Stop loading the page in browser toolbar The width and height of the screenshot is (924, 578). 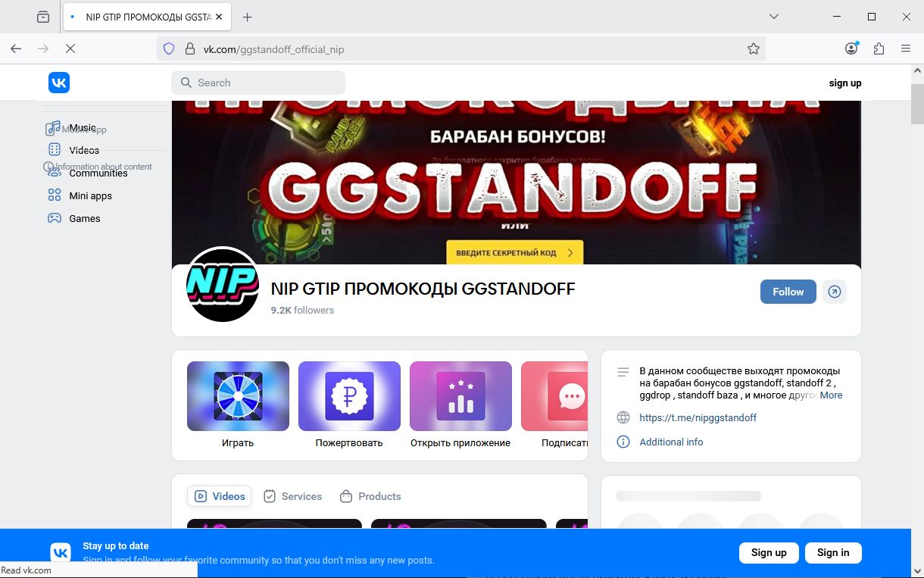tap(70, 48)
